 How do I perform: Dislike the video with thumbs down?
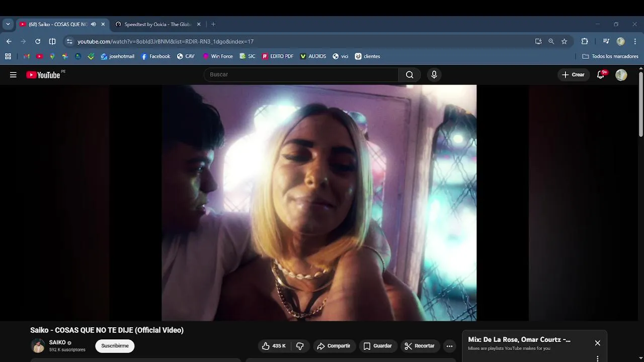coord(300,346)
